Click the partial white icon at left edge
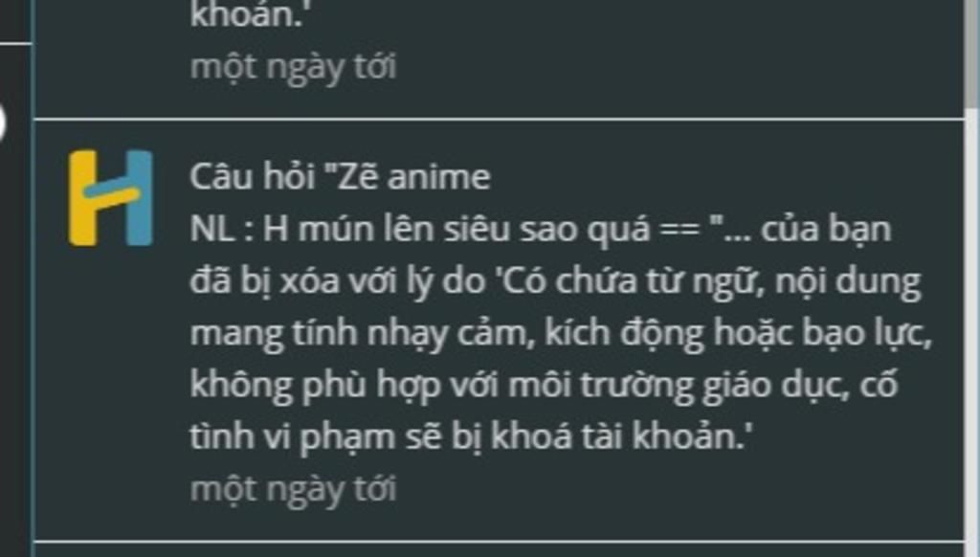The height and width of the screenshot is (557, 980). pyautogui.click(x=3, y=122)
